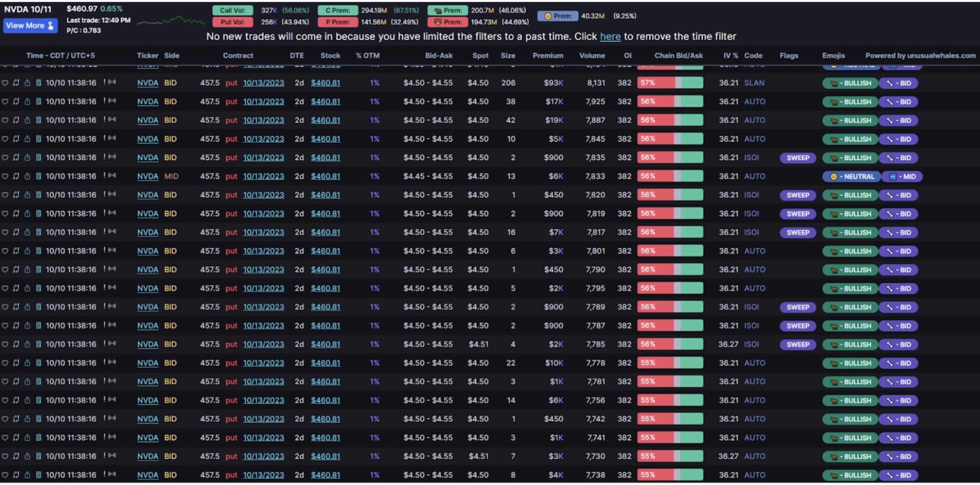Click the BULLISH emoji tag on the 8,131 volume row
This screenshot has height=485, width=980.
tap(850, 83)
